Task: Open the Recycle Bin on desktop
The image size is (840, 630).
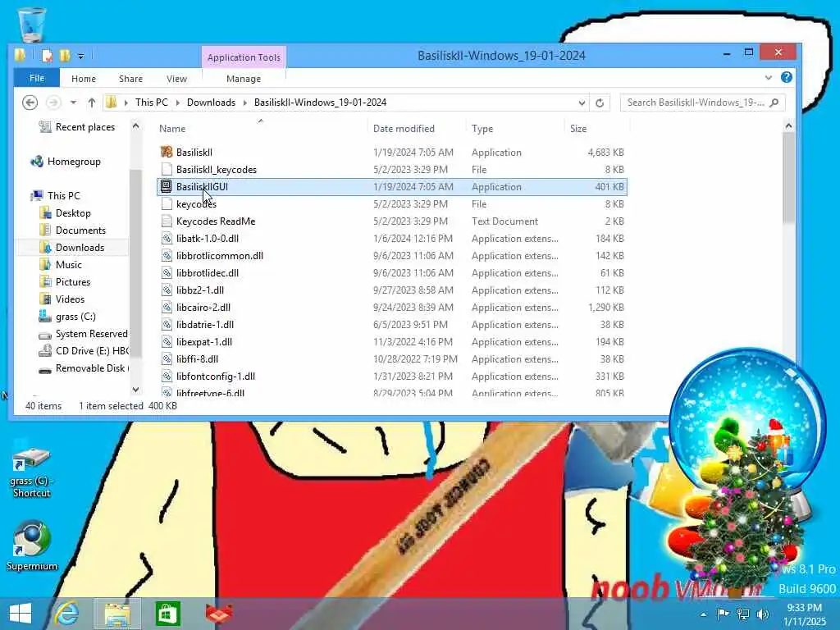Action: pos(32,25)
